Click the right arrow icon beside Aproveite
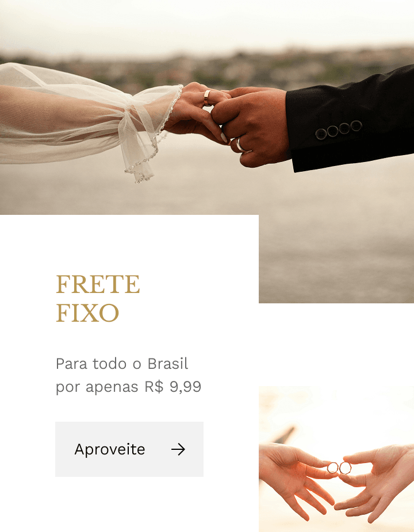This screenshot has height=532, width=414. point(178,449)
